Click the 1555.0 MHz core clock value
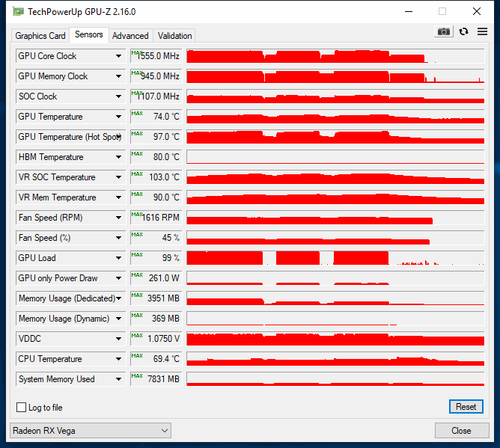 (x=156, y=56)
